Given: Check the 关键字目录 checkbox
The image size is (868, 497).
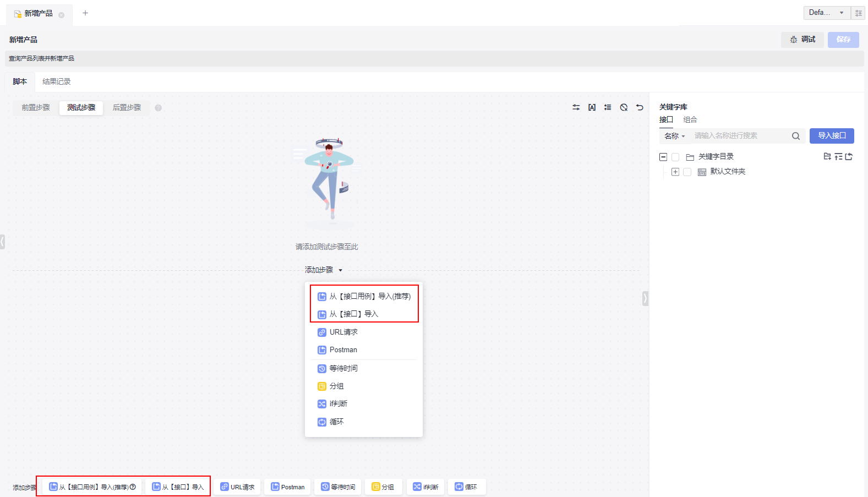Looking at the screenshot, I should point(675,157).
